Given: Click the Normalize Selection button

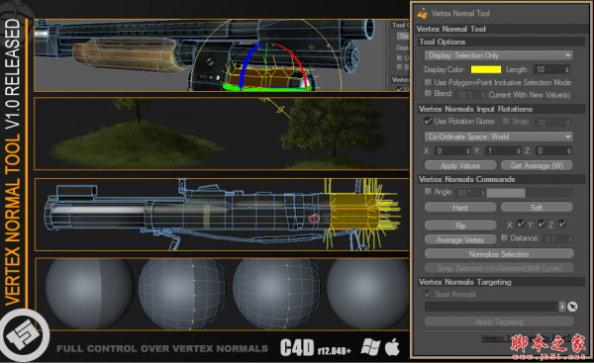Looking at the screenshot, I should tap(499, 254).
